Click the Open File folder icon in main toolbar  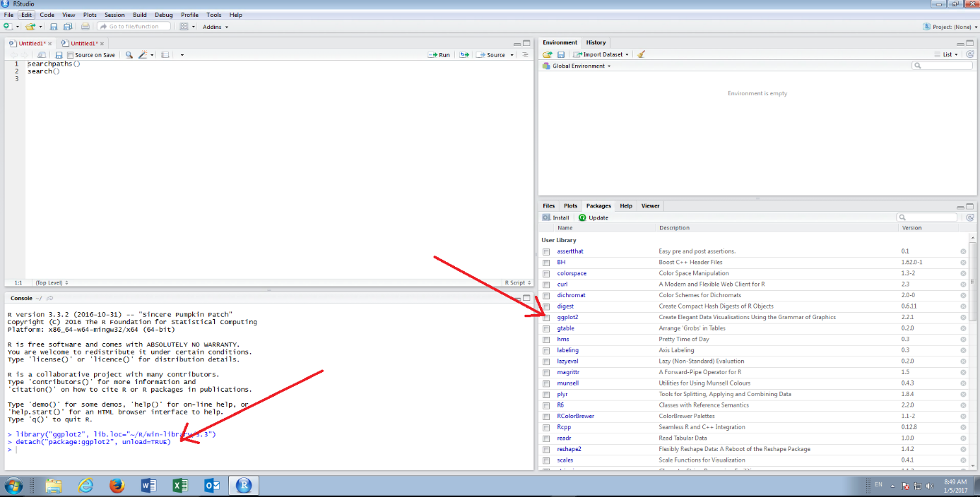(30, 27)
